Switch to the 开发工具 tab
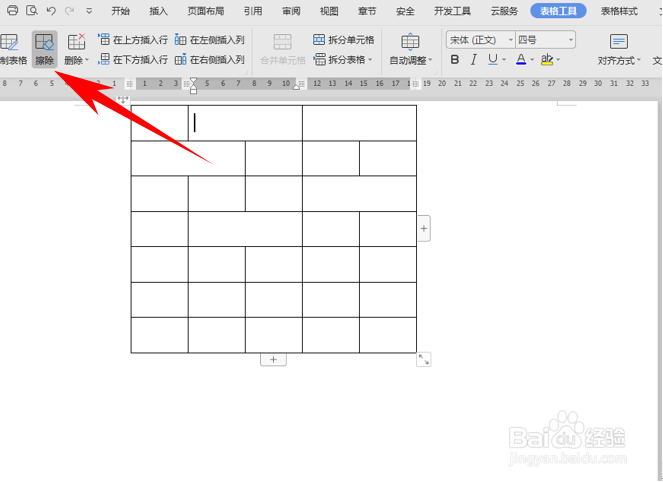The width and height of the screenshot is (663, 482). tap(452, 11)
